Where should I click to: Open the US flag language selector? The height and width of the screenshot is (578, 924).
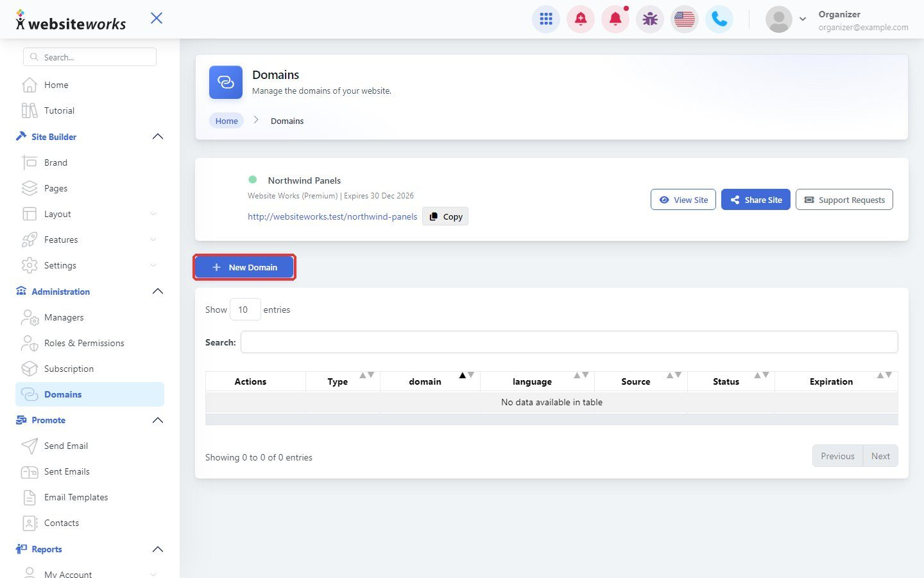click(x=685, y=19)
